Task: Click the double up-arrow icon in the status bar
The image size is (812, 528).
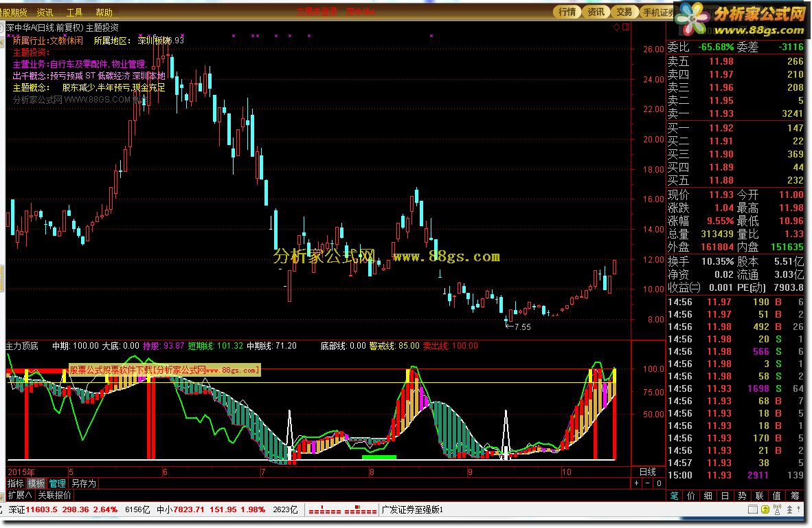Action: [789, 510]
